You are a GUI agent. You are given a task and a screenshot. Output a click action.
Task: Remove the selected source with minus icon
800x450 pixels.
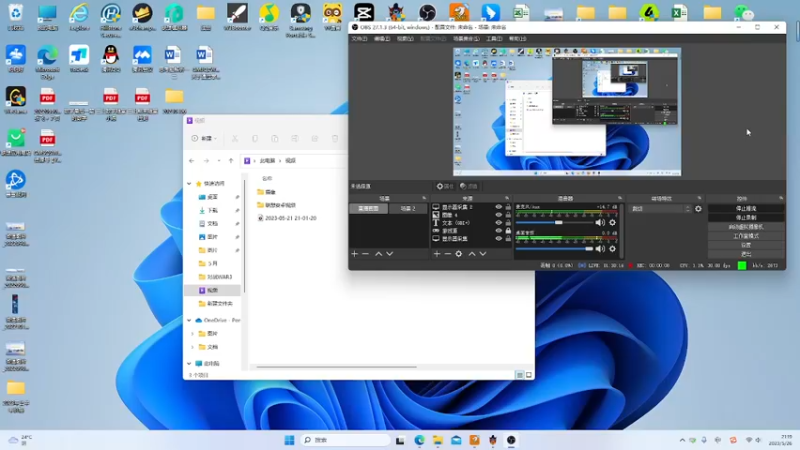(447, 254)
